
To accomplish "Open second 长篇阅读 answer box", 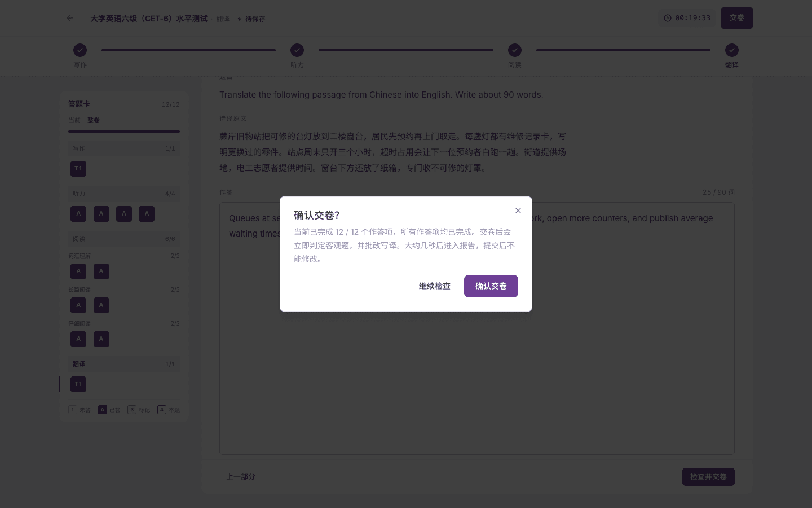I will coord(101,305).
